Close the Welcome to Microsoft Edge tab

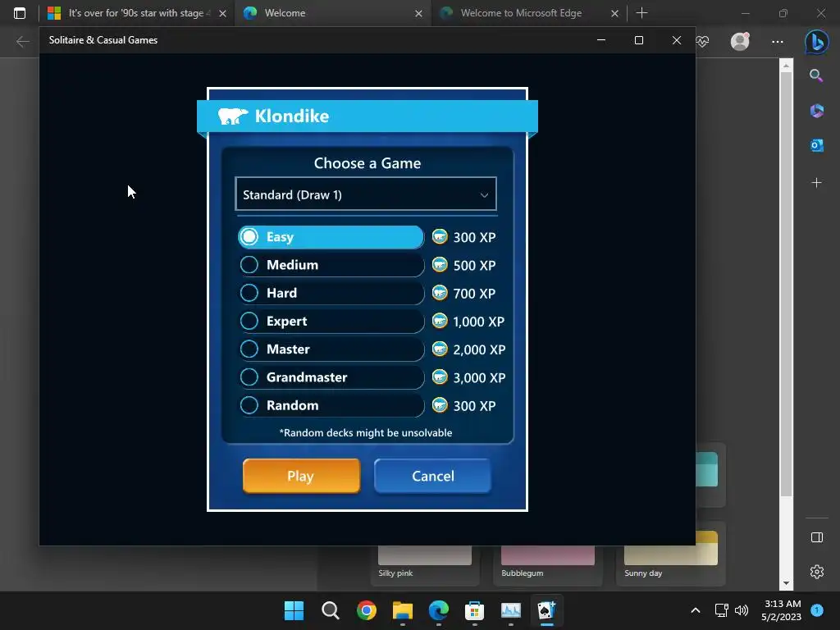pyautogui.click(x=615, y=13)
